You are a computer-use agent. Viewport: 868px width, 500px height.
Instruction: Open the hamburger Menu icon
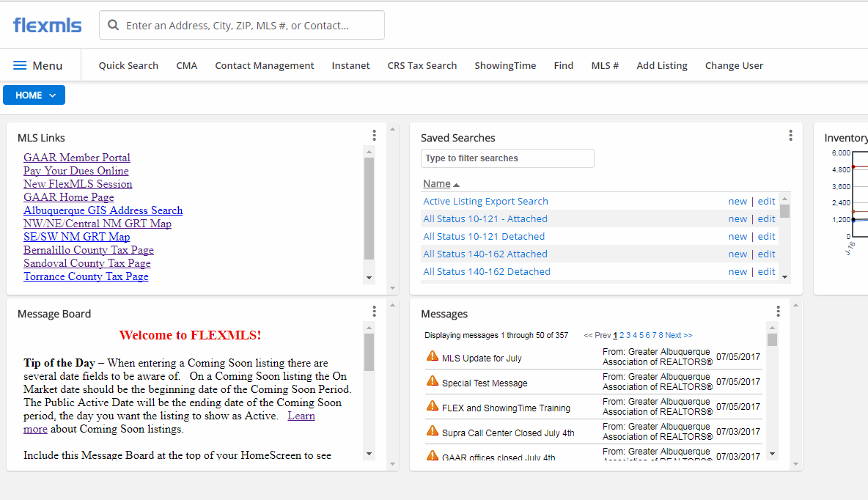(x=20, y=65)
